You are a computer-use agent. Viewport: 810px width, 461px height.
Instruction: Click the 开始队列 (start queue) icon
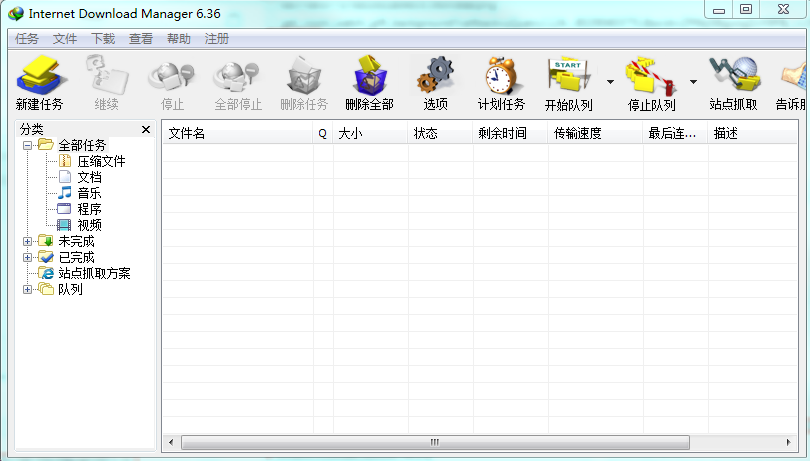pyautogui.click(x=568, y=75)
